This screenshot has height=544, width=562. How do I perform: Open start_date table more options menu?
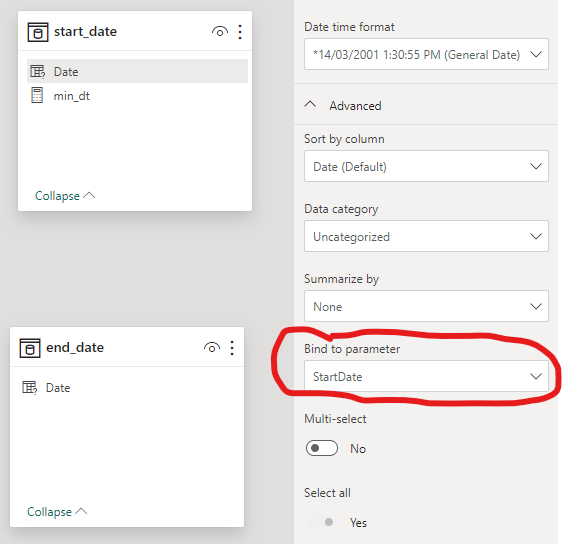point(240,32)
